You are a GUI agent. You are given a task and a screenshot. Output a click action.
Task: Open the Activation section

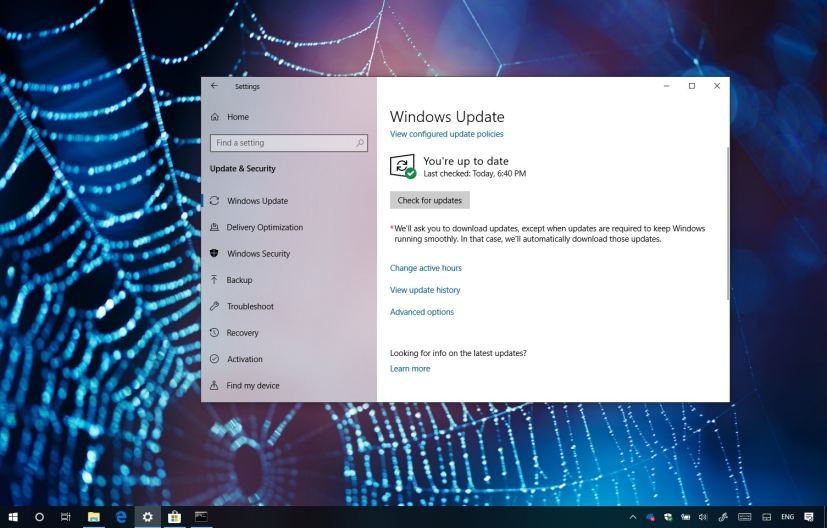[245, 359]
